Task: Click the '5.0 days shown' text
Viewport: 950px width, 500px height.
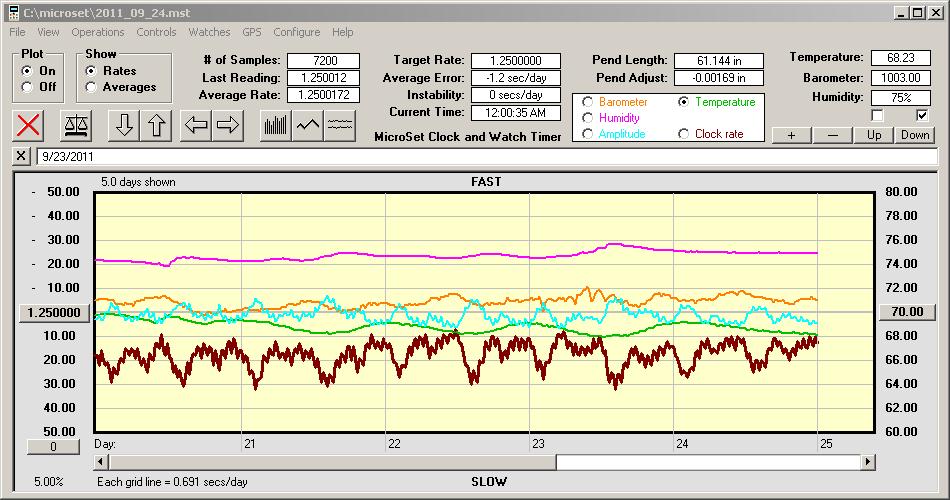Action: point(138,182)
